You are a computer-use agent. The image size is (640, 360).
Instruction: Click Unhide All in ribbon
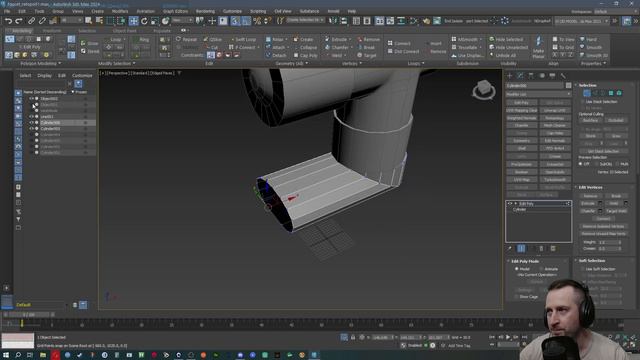click(503, 56)
